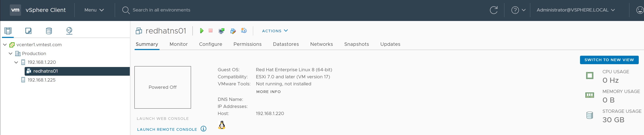
Task: Collapse the vcenter1.vmtest.com tree node
Action: (x=5, y=45)
